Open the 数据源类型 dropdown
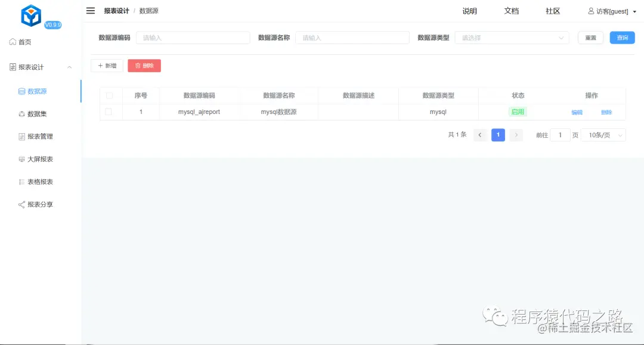The width and height of the screenshot is (644, 345). click(x=512, y=38)
